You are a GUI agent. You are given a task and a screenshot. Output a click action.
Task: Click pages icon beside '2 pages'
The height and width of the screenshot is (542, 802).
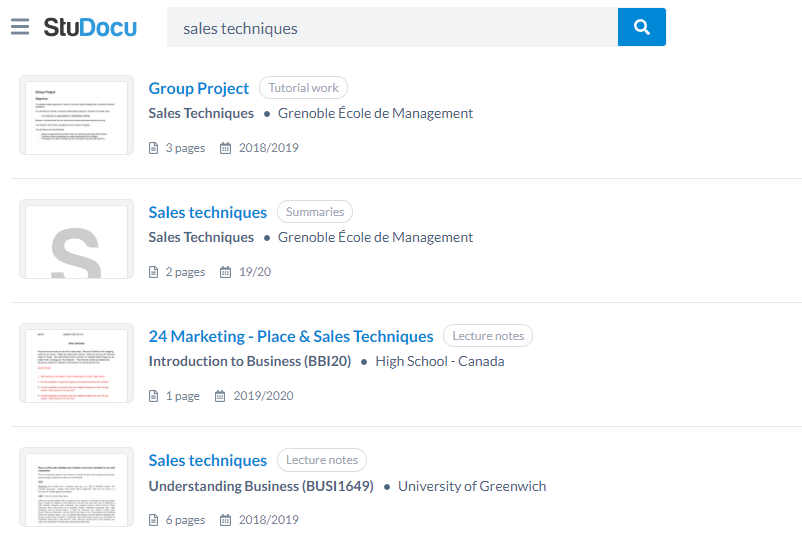pos(153,272)
